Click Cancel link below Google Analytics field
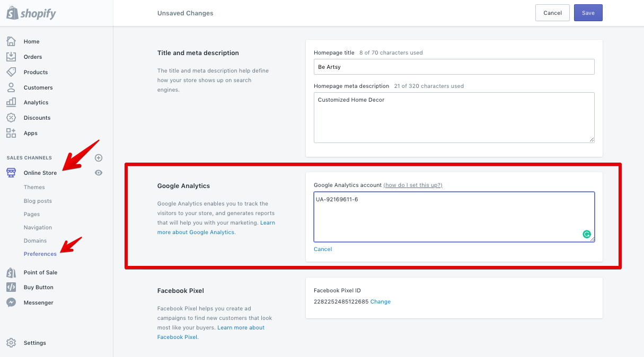Viewport: 644px width, 357px height. (x=323, y=249)
